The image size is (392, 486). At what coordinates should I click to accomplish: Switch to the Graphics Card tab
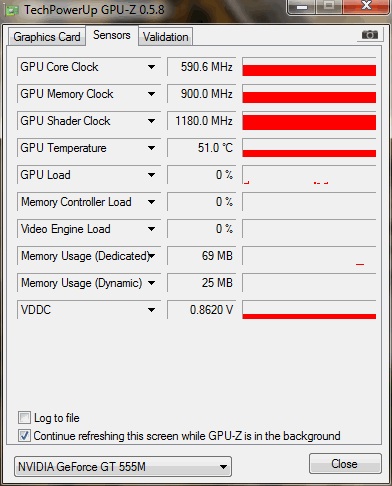coord(47,37)
